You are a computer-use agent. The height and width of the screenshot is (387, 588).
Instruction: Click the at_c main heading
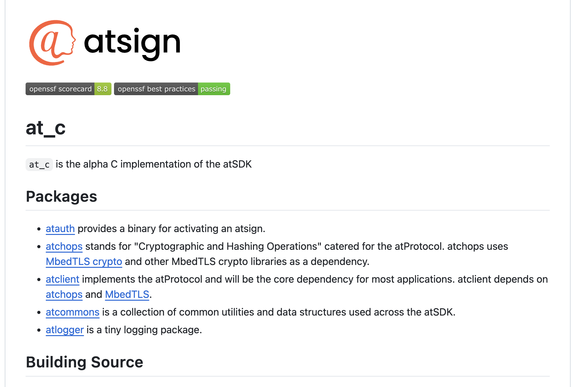pyautogui.click(x=46, y=128)
